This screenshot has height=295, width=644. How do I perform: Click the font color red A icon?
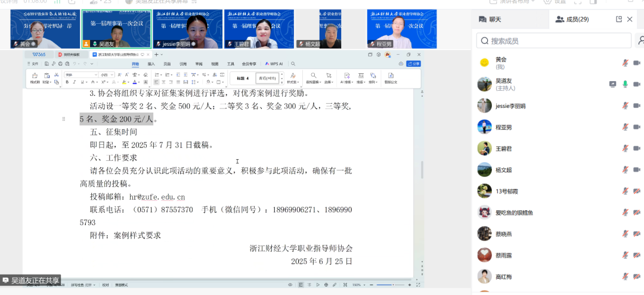[135, 82]
